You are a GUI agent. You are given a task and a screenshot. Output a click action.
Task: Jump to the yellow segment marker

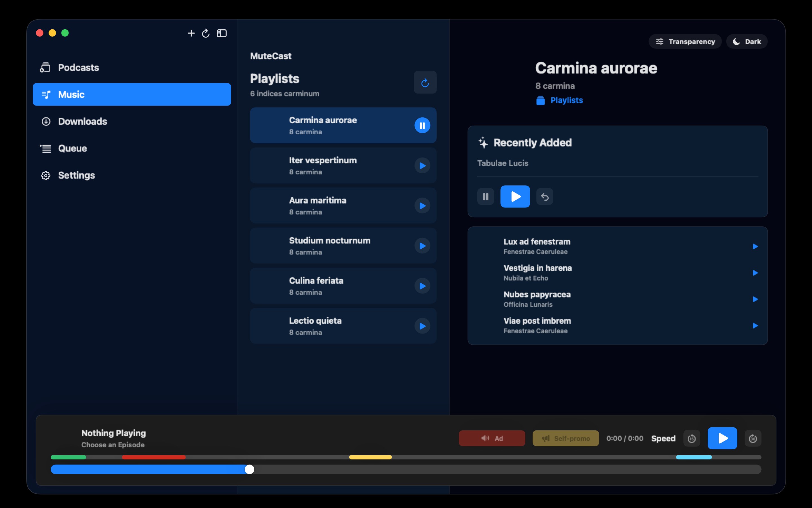pos(370,457)
